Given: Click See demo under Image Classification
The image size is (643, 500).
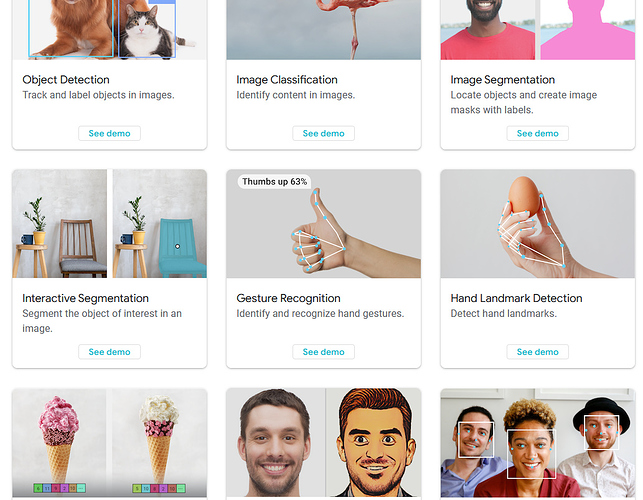Looking at the screenshot, I should 324,133.
